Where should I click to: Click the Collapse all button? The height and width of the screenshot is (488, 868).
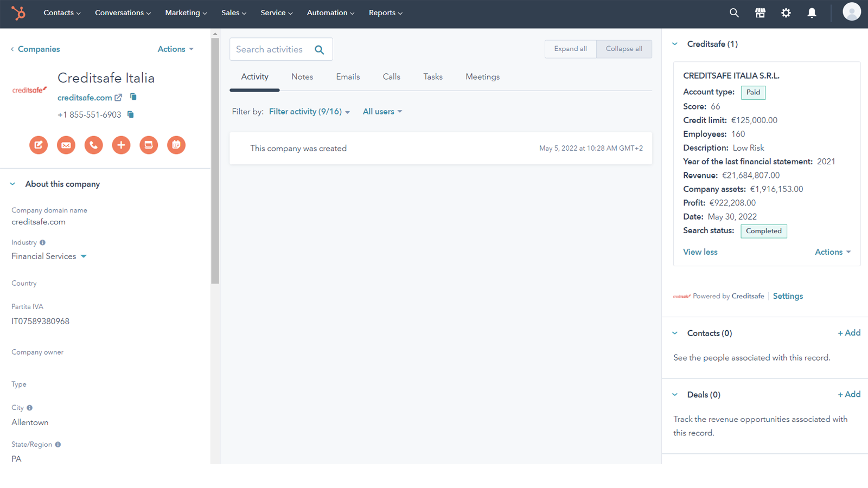coord(624,49)
